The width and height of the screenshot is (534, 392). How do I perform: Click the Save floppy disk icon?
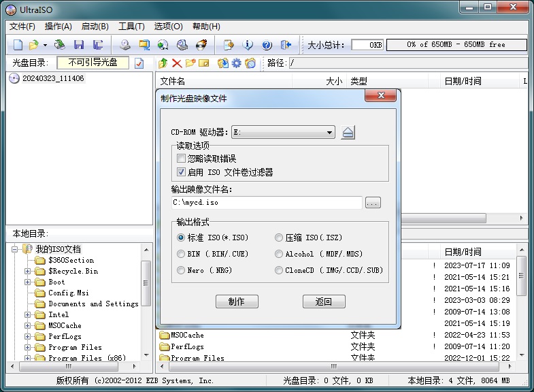(79, 45)
